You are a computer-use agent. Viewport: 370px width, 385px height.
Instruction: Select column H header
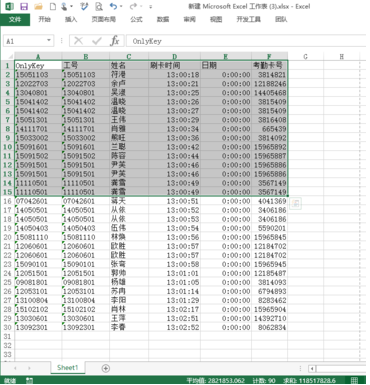tap(341, 56)
